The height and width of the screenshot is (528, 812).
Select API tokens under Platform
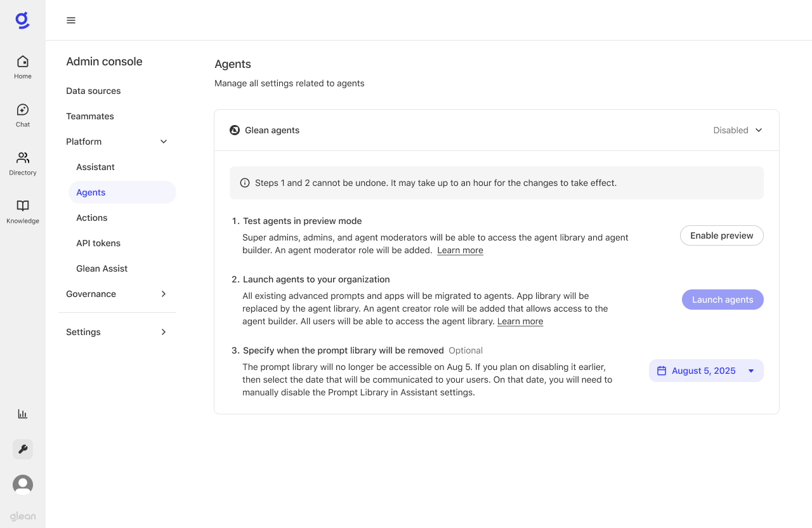(x=98, y=243)
